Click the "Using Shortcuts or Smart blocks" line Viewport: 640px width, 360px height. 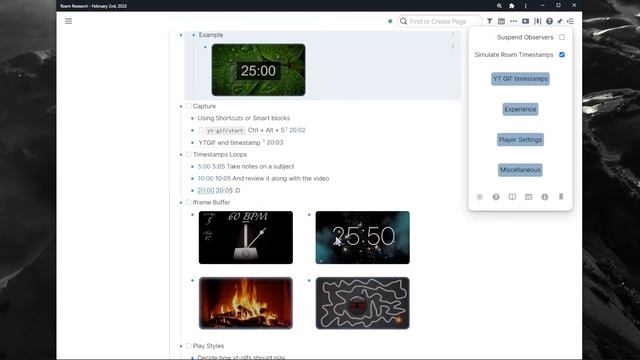[x=244, y=118]
